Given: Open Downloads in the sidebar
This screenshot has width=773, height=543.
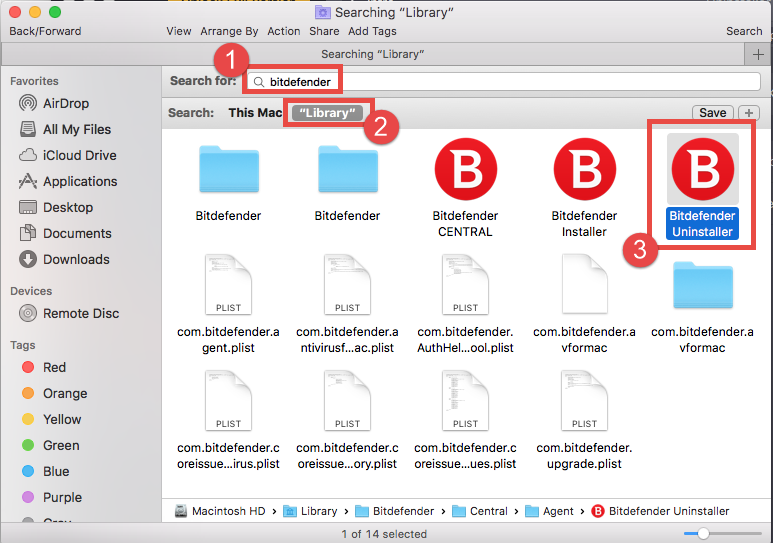Looking at the screenshot, I should pos(64,259).
